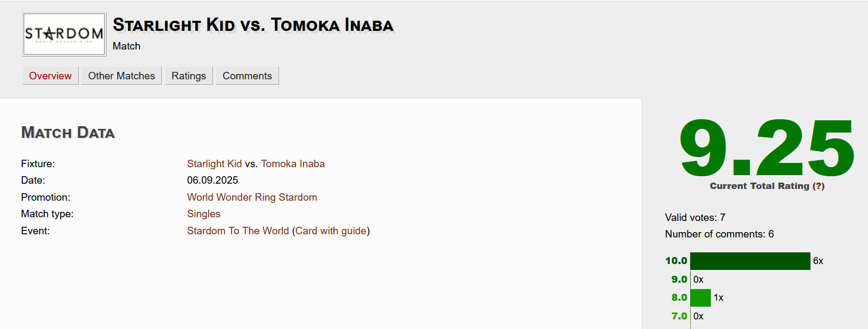Screen dimensions: 868x329
Task: Click the Number of comments: 6 text
Action: pyautogui.click(x=719, y=234)
